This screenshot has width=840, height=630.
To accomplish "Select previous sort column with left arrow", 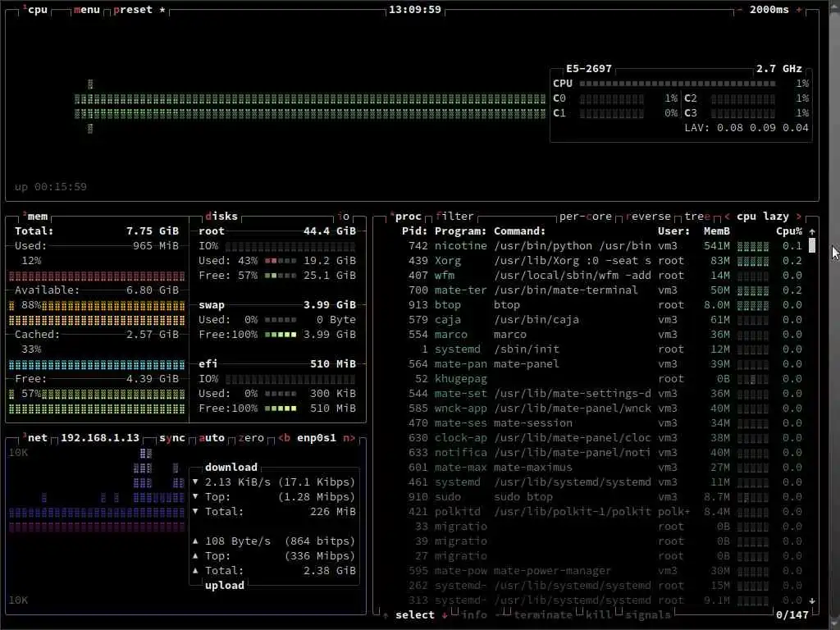I will (727, 217).
